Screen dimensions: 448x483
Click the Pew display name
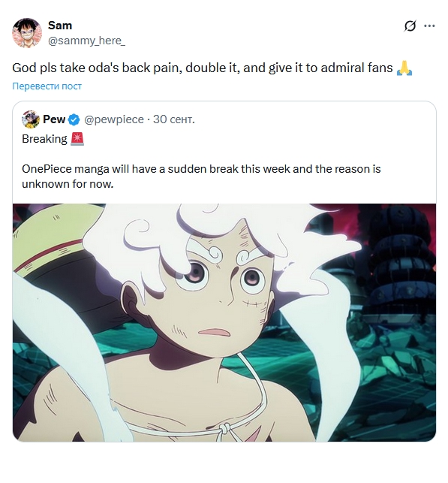pyautogui.click(x=54, y=119)
